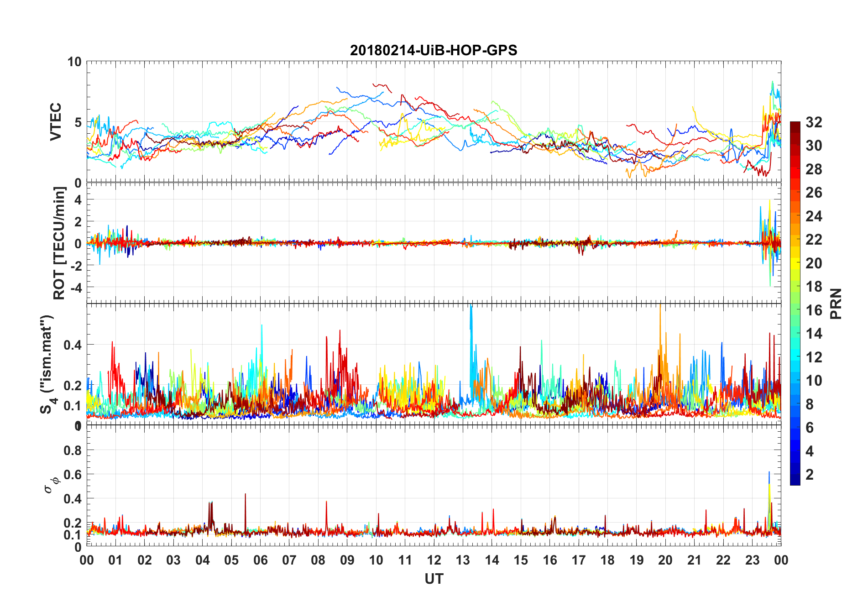Click the "ROT [TECU/min]" axis label

pos(59,243)
